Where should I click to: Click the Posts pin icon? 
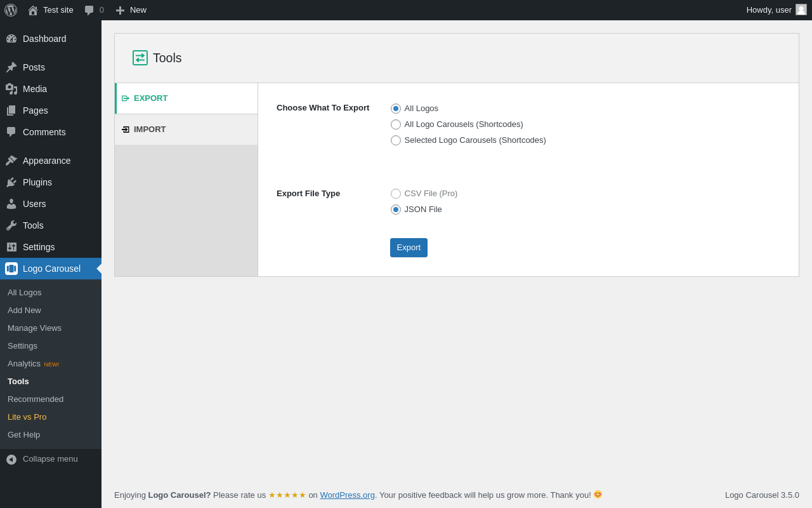coord(11,67)
